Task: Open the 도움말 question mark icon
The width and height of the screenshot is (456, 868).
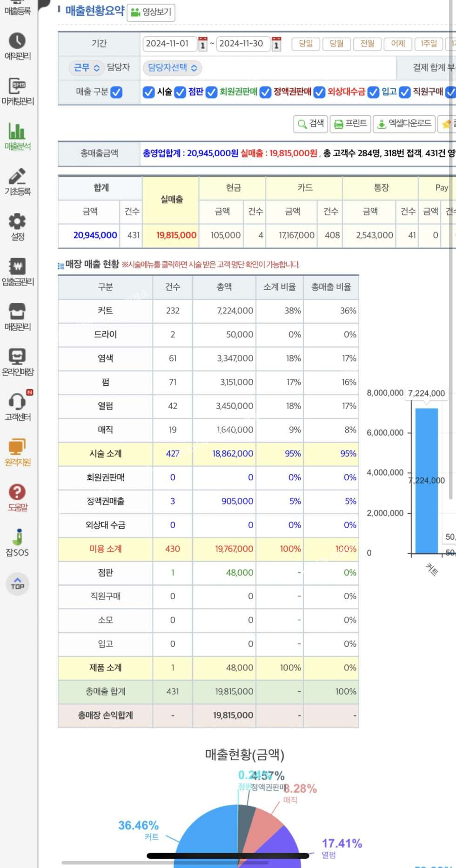Action: point(17,492)
